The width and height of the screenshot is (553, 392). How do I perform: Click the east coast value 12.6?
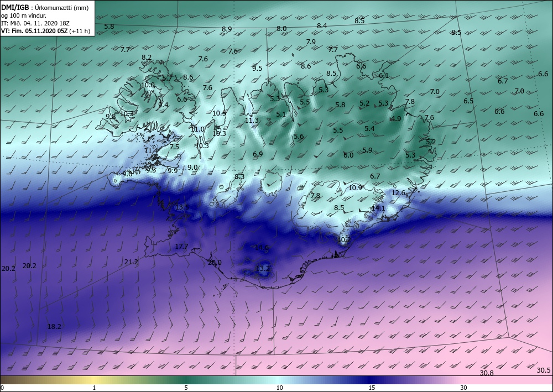399,193
